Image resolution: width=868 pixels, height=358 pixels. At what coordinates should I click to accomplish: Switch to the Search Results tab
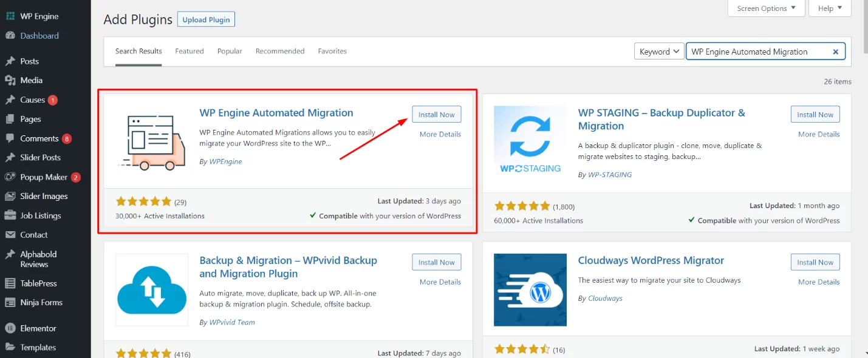point(138,51)
